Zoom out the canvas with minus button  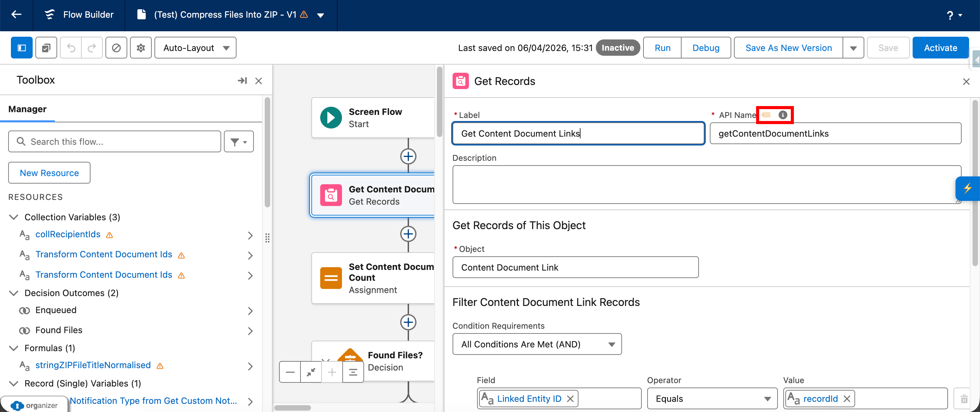click(x=290, y=372)
